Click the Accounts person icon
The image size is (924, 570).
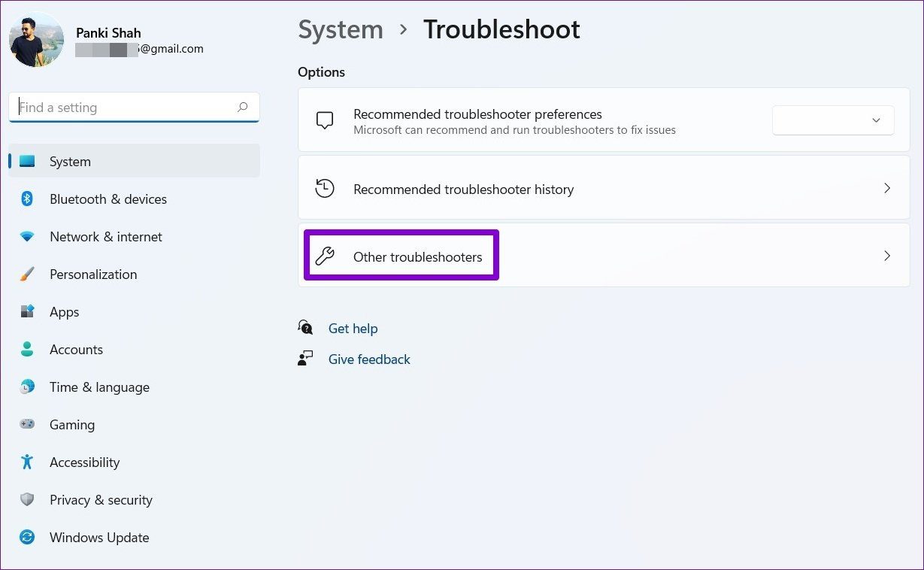27,350
